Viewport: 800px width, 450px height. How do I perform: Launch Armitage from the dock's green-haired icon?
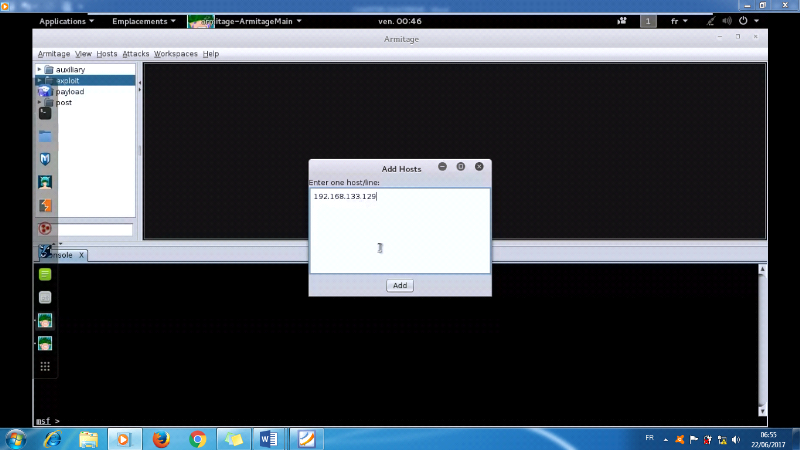pos(45,182)
